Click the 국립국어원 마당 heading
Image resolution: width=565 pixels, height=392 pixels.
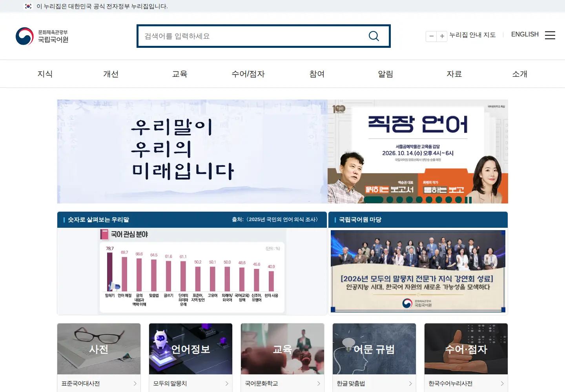[360, 220]
